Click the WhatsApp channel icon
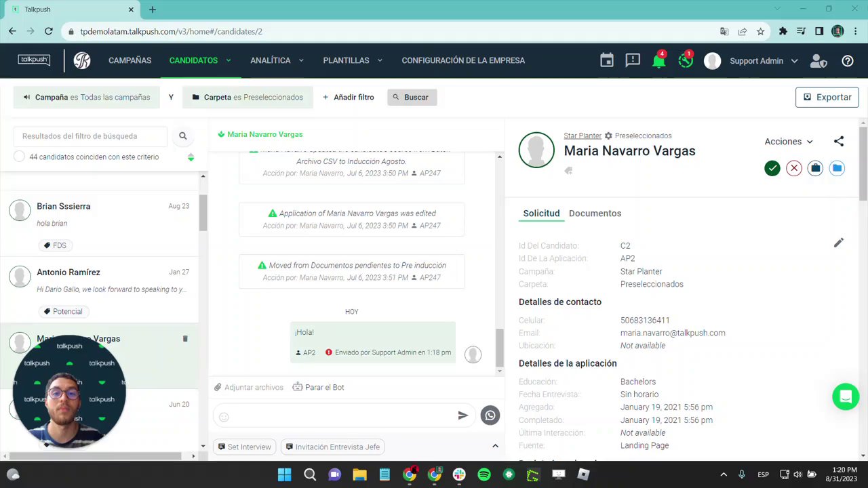 tap(490, 415)
